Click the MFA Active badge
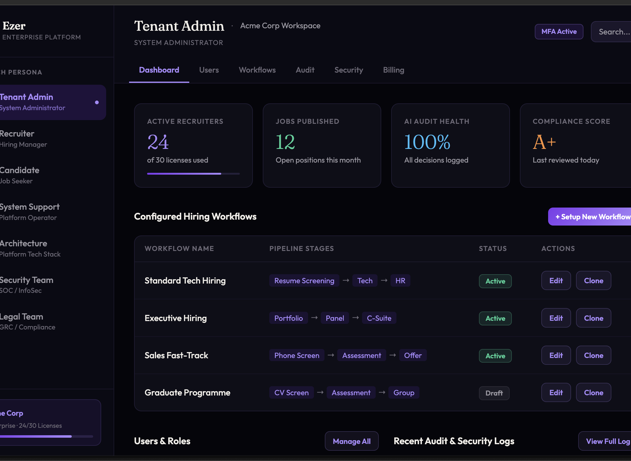The height and width of the screenshot is (461, 631). click(x=559, y=32)
